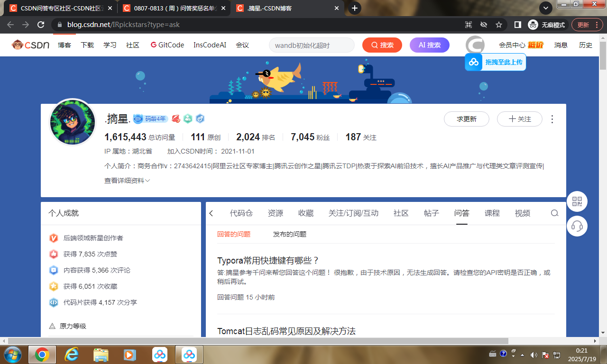Bookmark this page with the star icon
The image size is (607, 364).
pyautogui.click(x=499, y=25)
